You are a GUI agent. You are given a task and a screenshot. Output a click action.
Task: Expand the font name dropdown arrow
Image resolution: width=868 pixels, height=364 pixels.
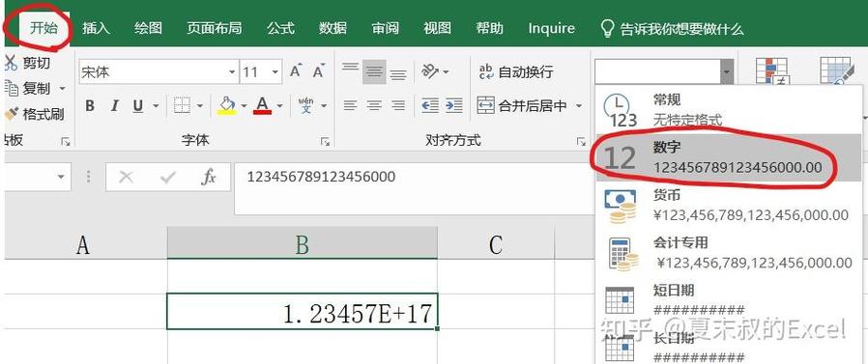click(232, 71)
